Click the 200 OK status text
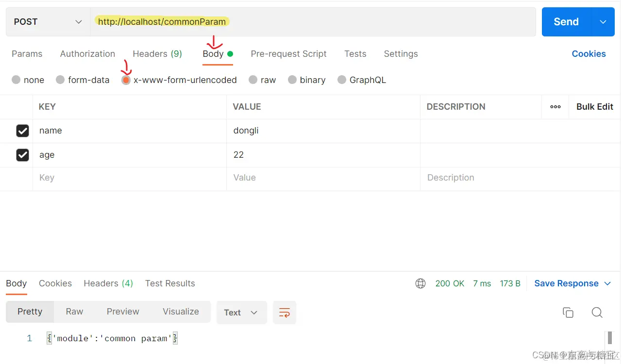Image resolution: width=623 pixels, height=364 pixels. pyautogui.click(x=450, y=283)
